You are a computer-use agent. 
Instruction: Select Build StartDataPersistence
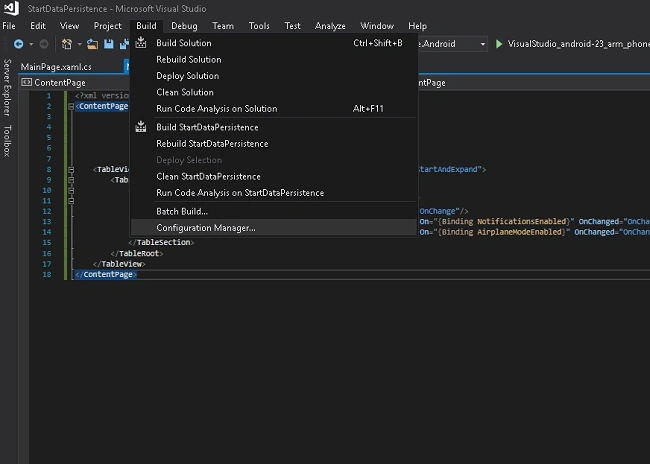[x=274, y=127]
